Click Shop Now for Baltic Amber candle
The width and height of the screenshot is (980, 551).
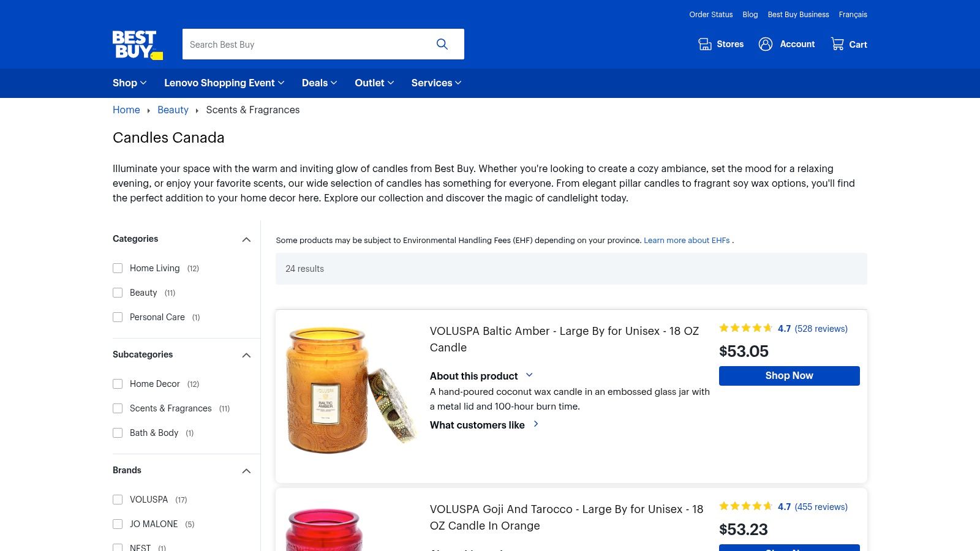789,376
